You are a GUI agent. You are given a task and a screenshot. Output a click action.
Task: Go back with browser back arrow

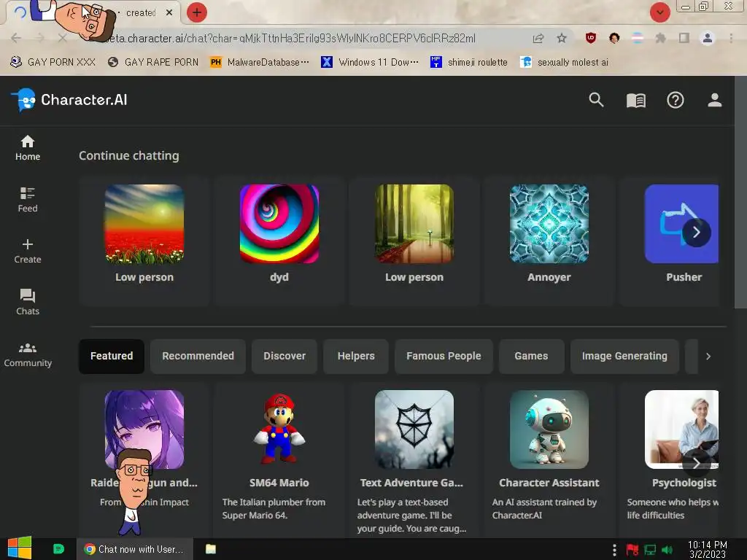coord(16,38)
